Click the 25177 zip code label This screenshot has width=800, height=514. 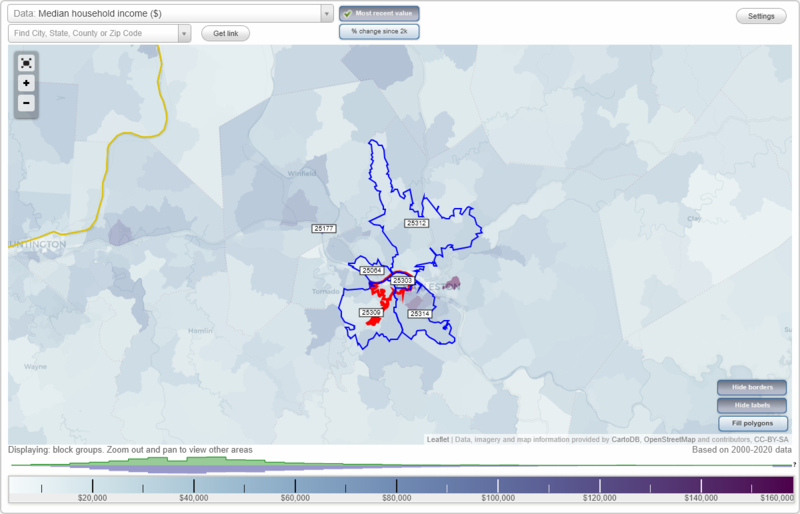tap(323, 228)
